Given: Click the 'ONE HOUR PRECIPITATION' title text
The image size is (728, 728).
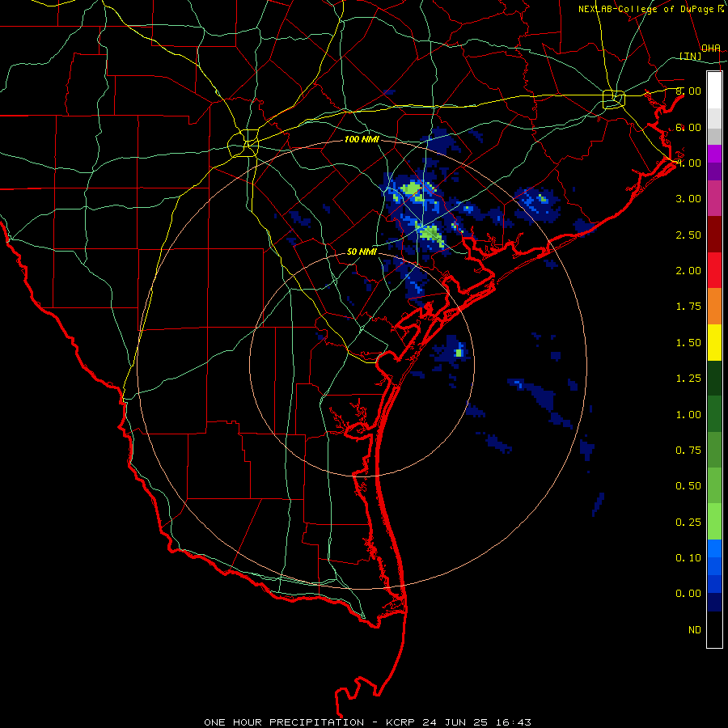Looking at the screenshot, I should [284, 722].
